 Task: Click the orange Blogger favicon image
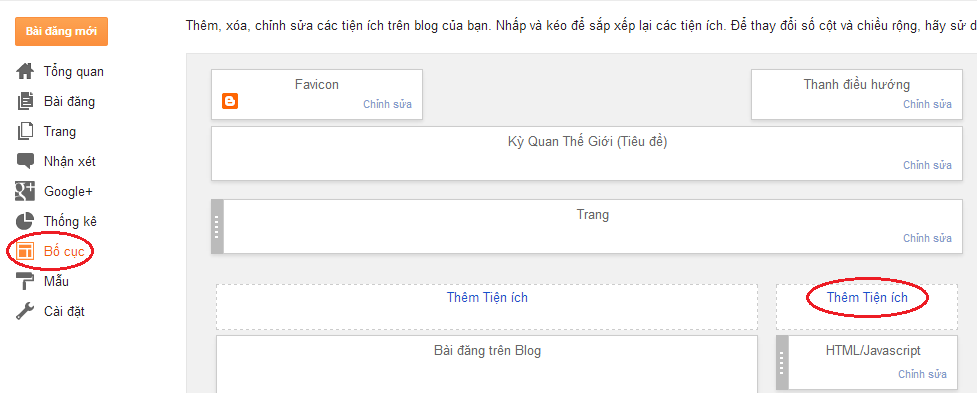(230, 101)
